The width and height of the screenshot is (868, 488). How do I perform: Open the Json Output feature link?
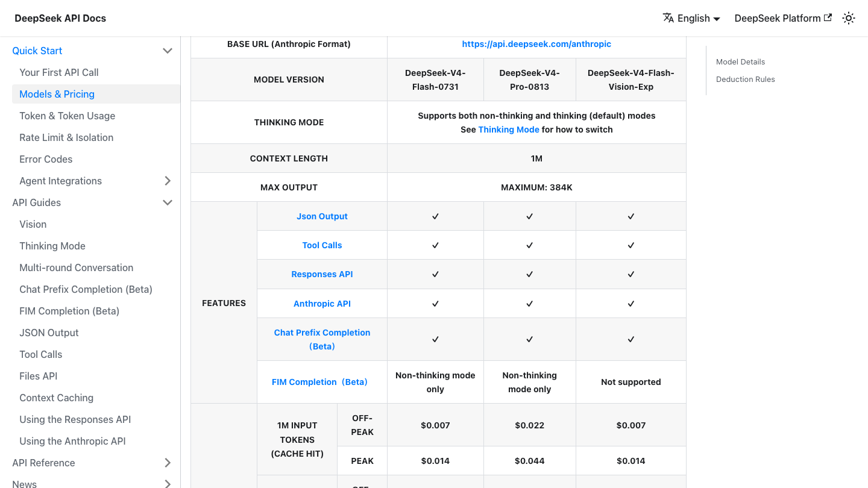322,216
